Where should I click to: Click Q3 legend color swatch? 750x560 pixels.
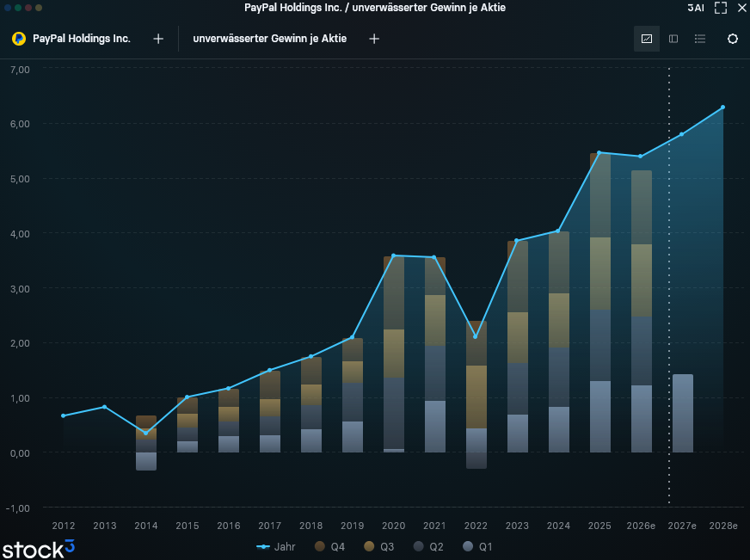369,546
